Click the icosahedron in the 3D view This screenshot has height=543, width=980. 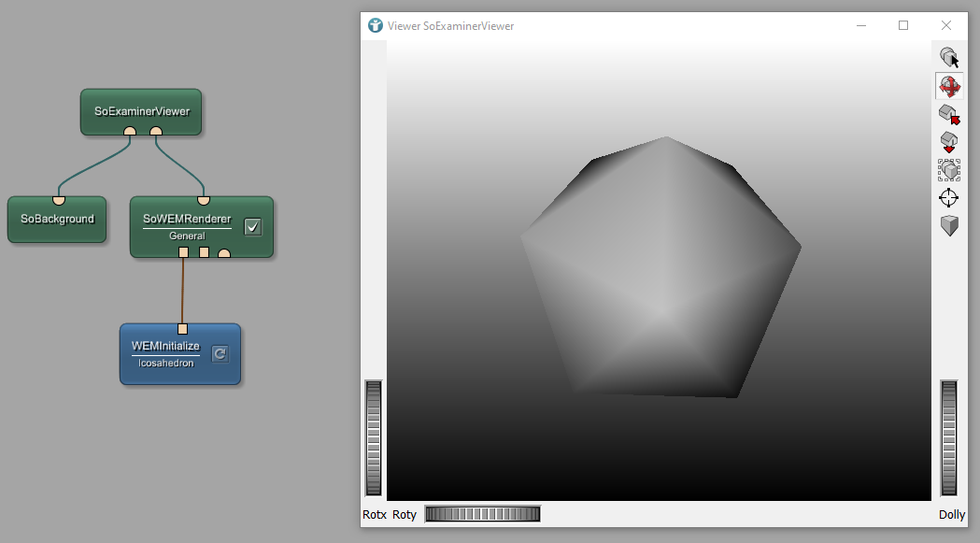tap(660, 271)
